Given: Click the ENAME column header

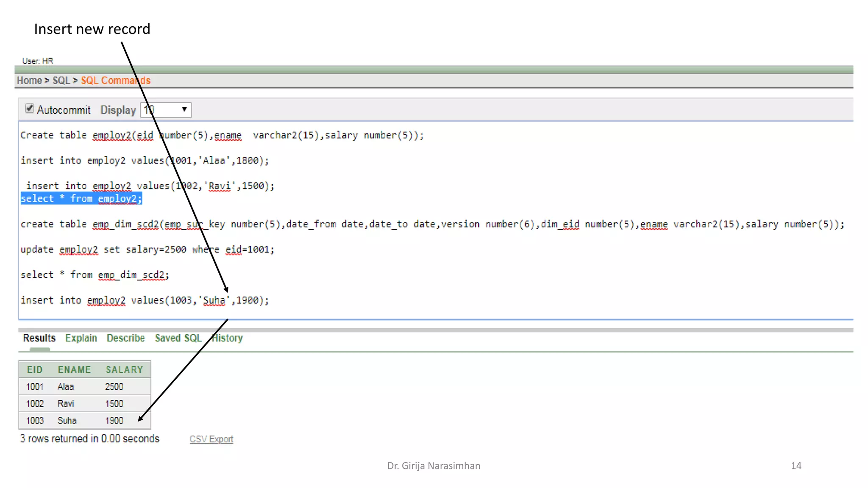Looking at the screenshot, I should [74, 370].
